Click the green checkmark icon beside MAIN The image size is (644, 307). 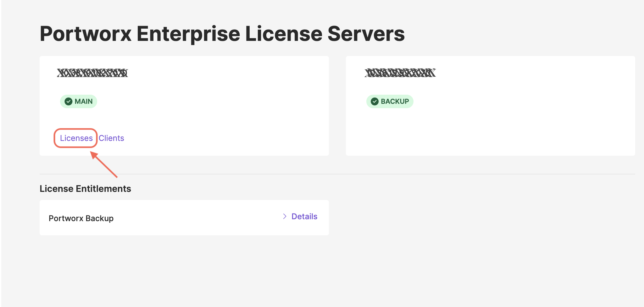coord(68,101)
